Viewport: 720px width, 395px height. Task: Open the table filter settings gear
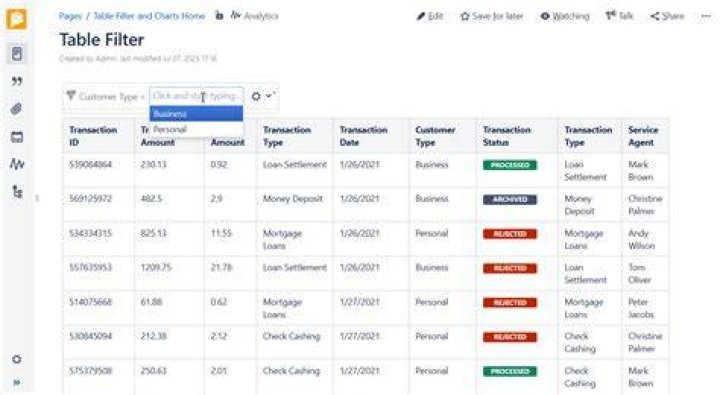pos(256,96)
